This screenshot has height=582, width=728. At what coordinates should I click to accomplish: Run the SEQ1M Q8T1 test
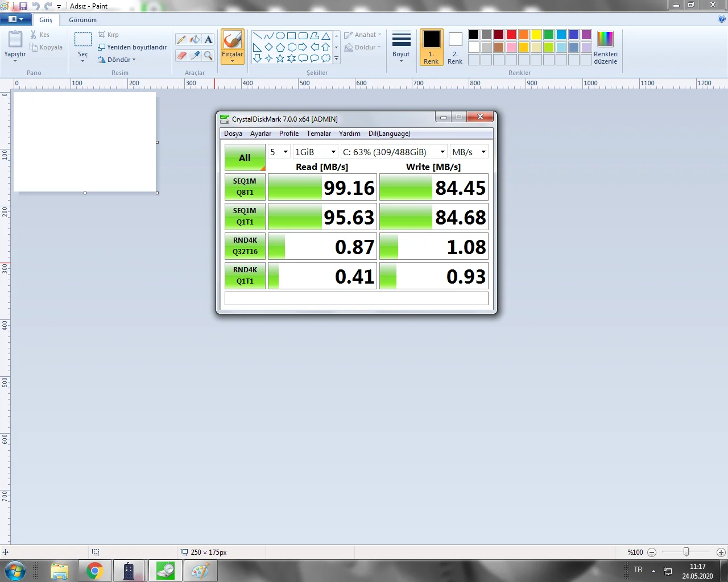[x=245, y=187]
